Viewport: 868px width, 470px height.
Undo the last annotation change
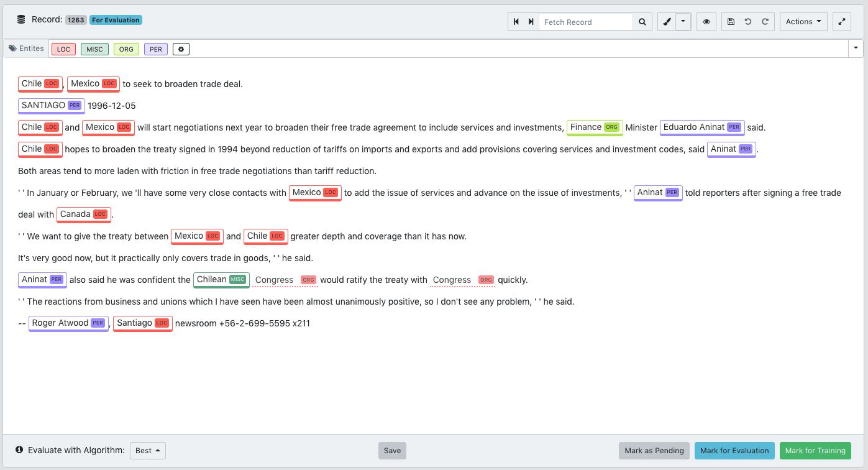[747, 21]
